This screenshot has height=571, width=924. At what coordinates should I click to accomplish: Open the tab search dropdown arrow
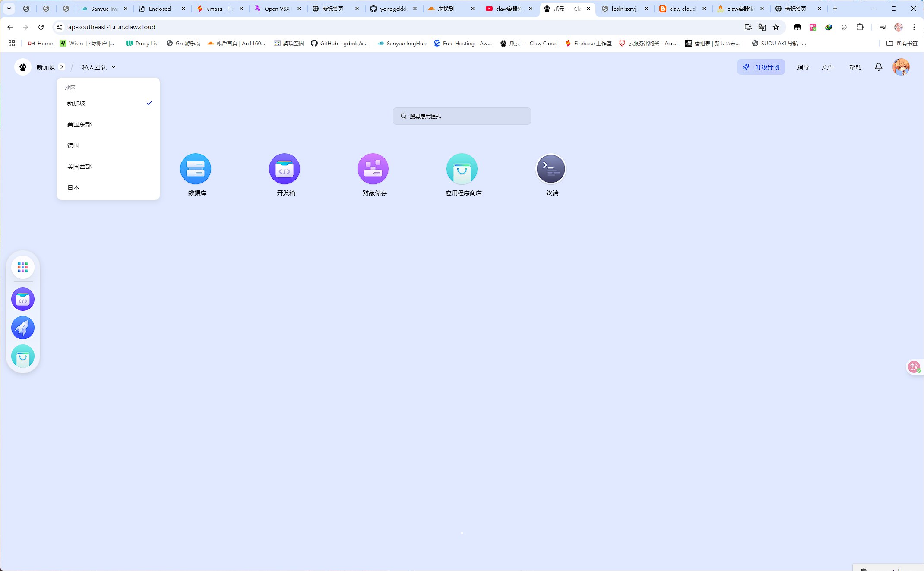pyautogui.click(x=9, y=9)
